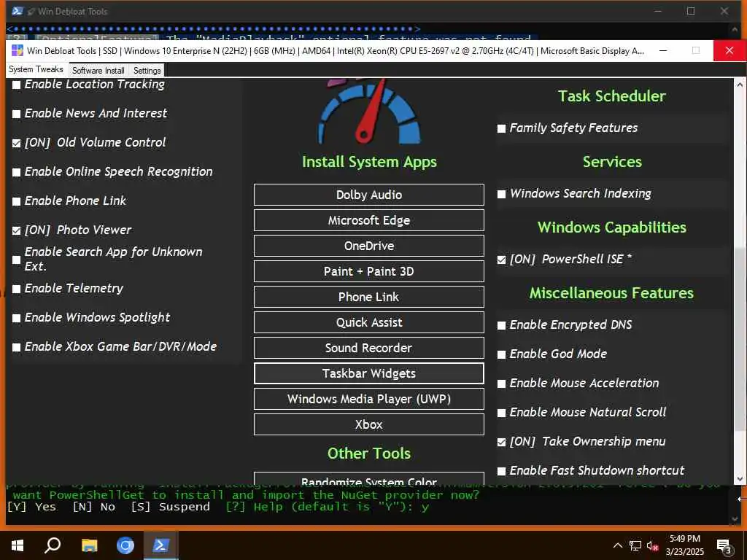The width and height of the screenshot is (747, 560).
Task: Check Windows Search Indexing
Action: (501, 194)
